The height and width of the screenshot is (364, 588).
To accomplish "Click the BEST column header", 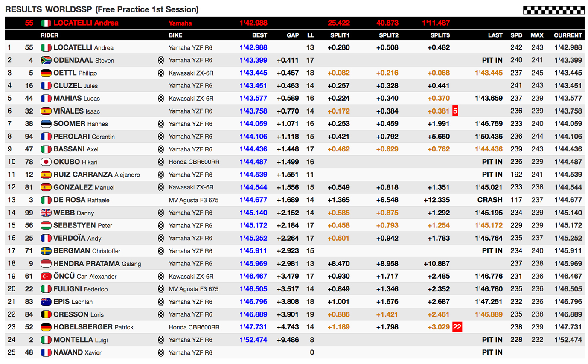I will [x=260, y=35].
